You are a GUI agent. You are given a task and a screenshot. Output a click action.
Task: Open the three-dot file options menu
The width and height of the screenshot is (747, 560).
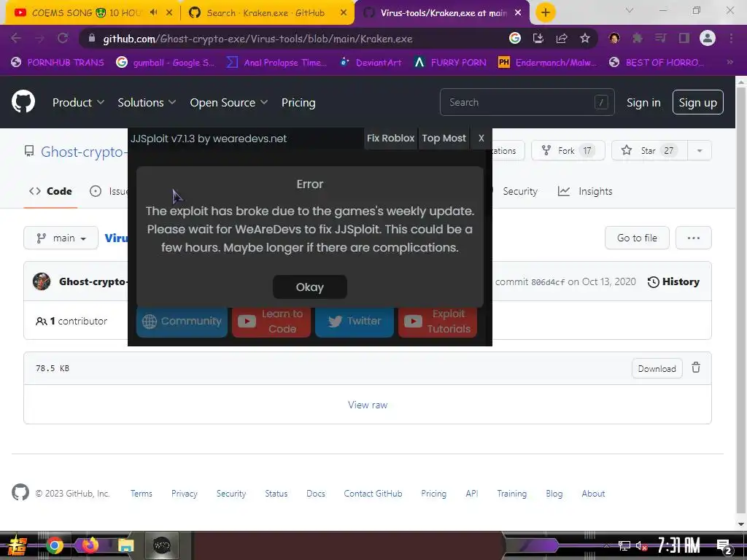pos(693,238)
